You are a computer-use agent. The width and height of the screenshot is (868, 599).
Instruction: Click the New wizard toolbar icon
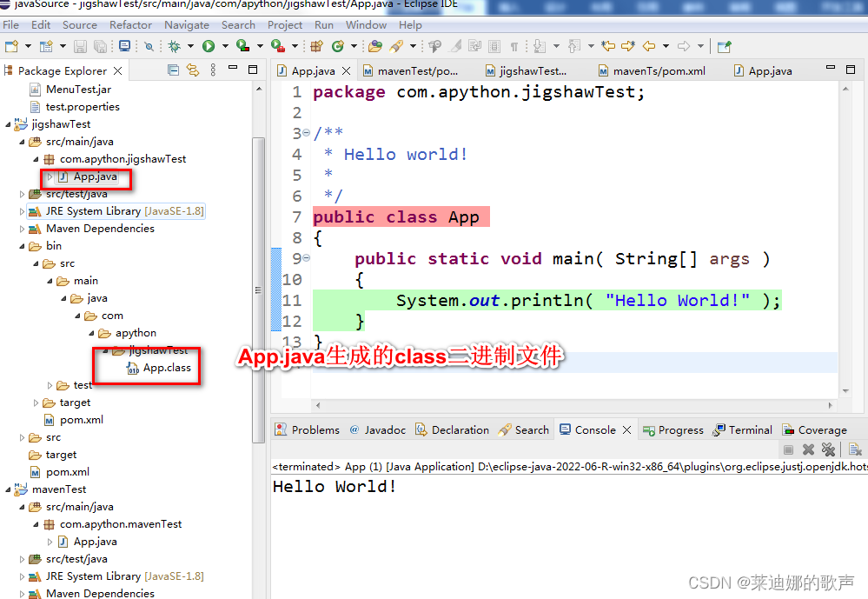11,46
